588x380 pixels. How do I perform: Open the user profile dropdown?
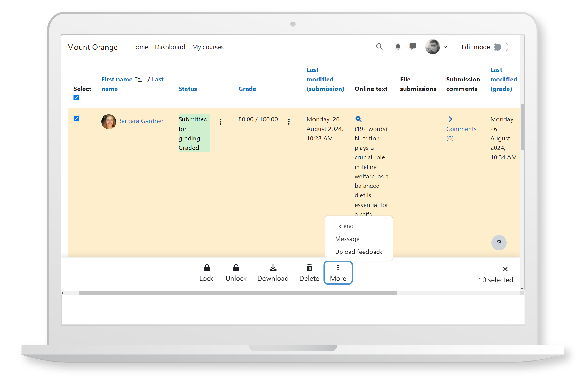[437, 47]
